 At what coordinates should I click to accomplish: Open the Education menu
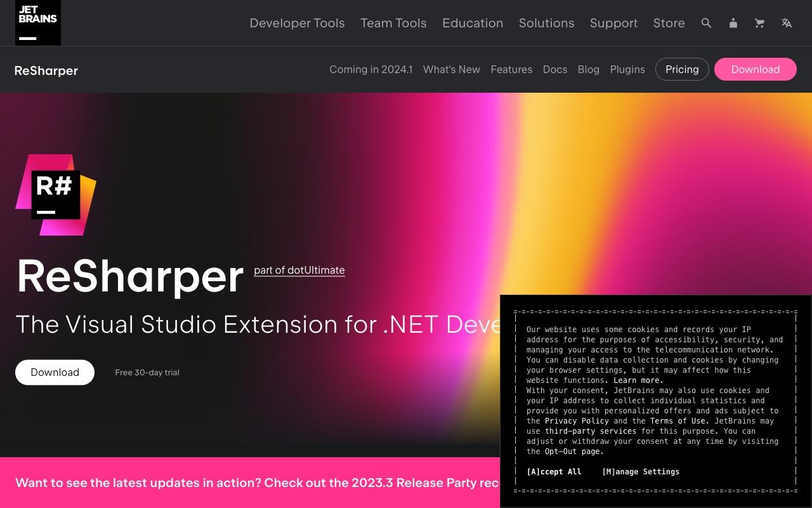click(473, 23)
